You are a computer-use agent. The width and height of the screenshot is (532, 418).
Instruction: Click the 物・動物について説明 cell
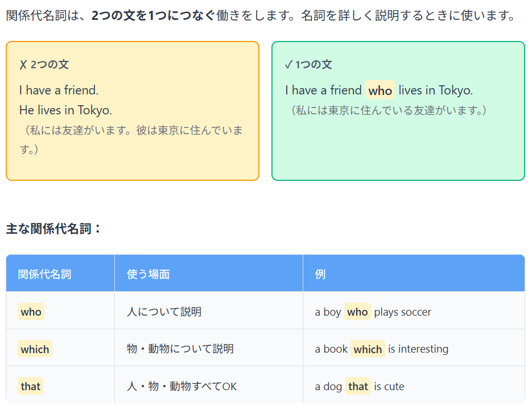[x=180, y=349]
